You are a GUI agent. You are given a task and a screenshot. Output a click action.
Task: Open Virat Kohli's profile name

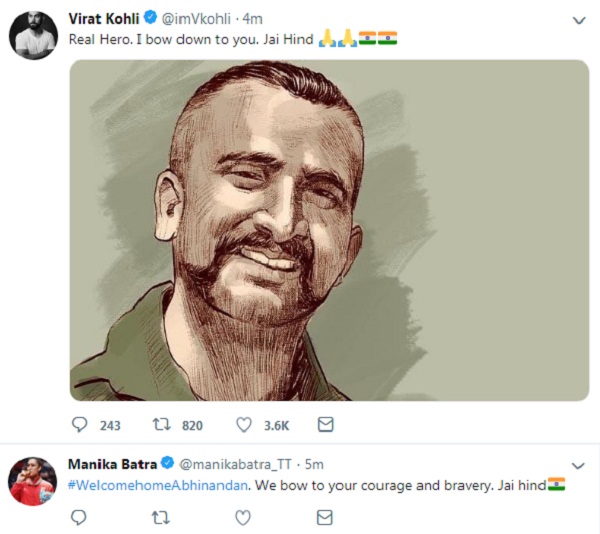click(x=104, y=19)
